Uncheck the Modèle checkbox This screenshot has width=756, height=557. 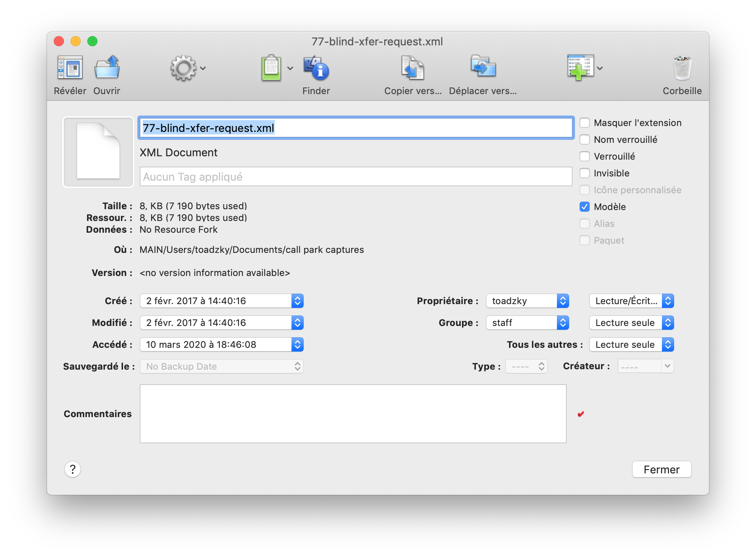tap(585, 207)
